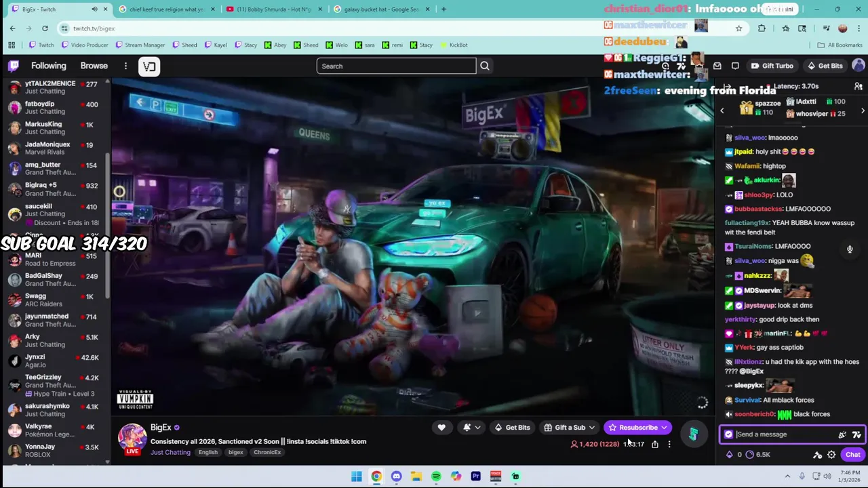
Task: Toggle follow heart for BigEx
Action: [441, 428]
